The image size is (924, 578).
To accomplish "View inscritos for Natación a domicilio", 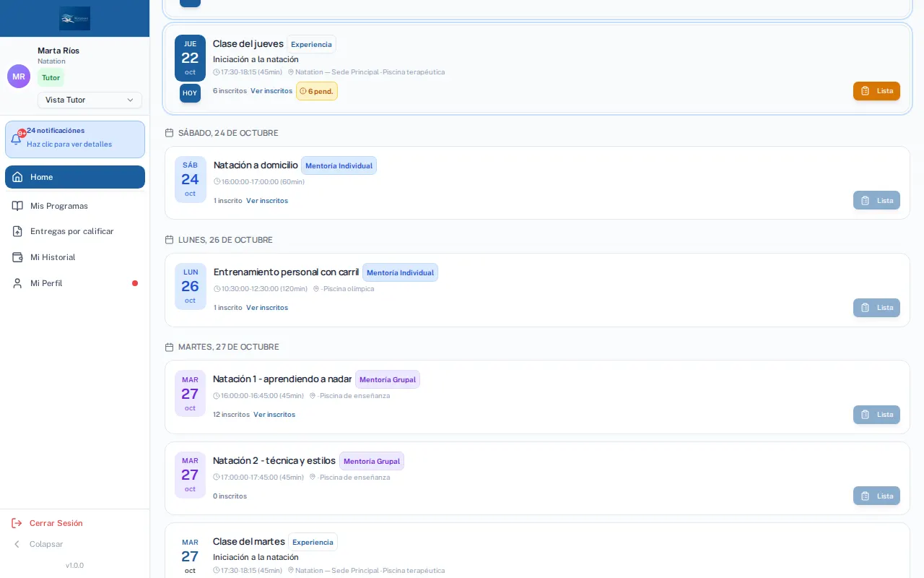I will pyautogui.click(x=267, y=201).
